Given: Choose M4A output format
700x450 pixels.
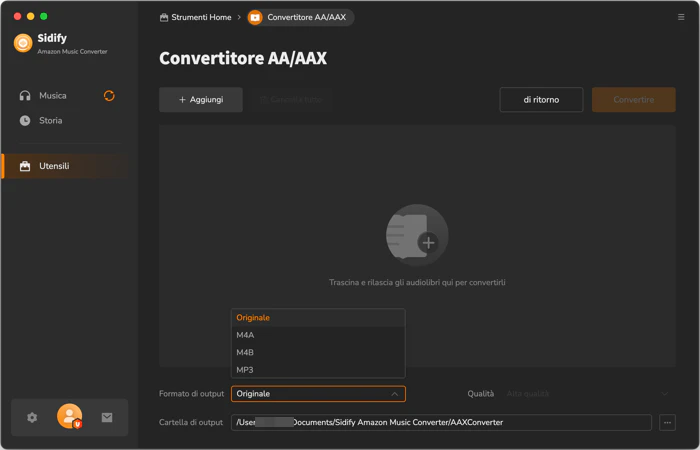Looking at the screenshot, I should pos(318,335).
